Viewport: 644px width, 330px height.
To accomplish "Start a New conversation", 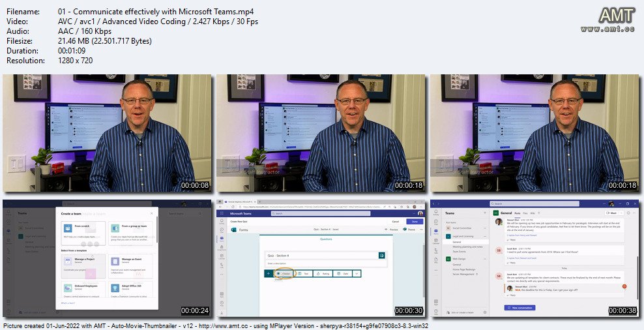I will (x=520, y=307).
